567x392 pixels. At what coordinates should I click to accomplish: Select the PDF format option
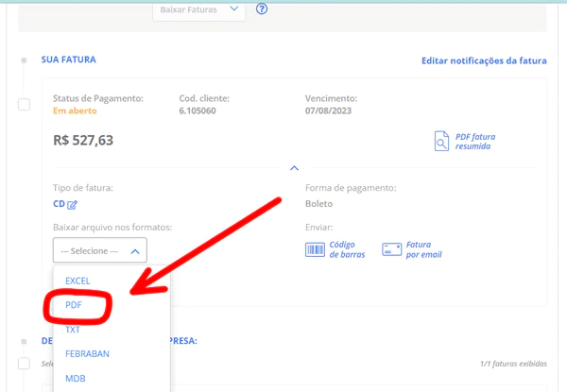[74, 306]
